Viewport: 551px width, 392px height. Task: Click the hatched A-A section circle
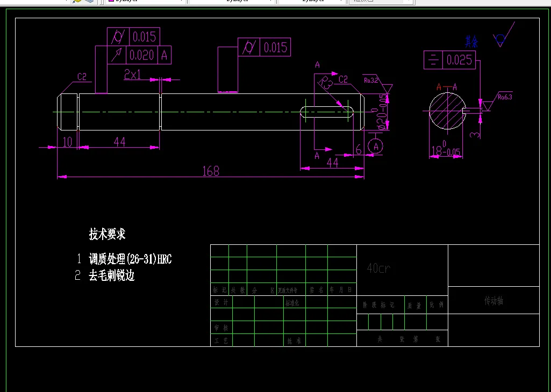tap(447, 111)
